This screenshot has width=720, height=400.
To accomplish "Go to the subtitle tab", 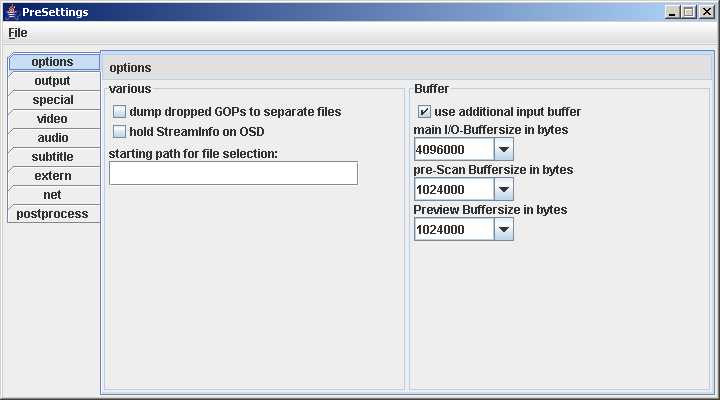I will (52, 157).
